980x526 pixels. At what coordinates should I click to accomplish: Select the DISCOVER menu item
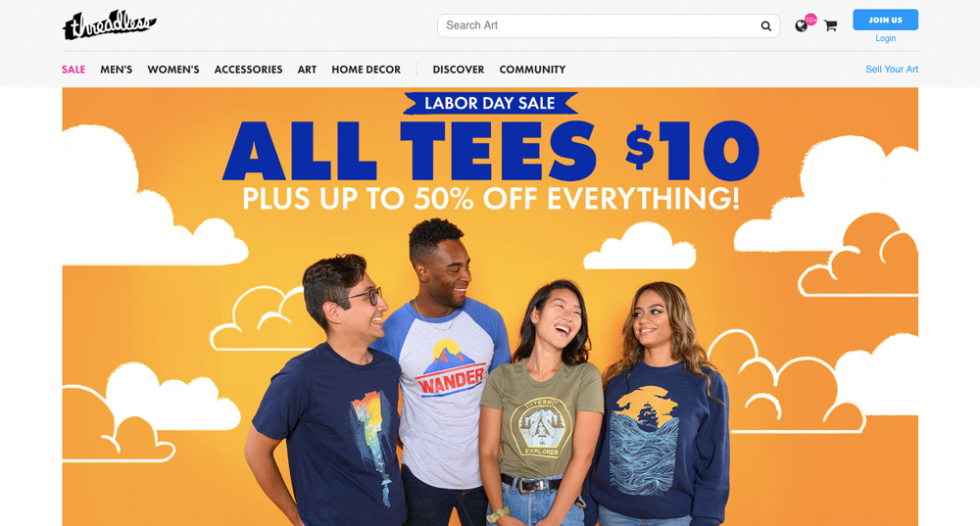point(458,70)
